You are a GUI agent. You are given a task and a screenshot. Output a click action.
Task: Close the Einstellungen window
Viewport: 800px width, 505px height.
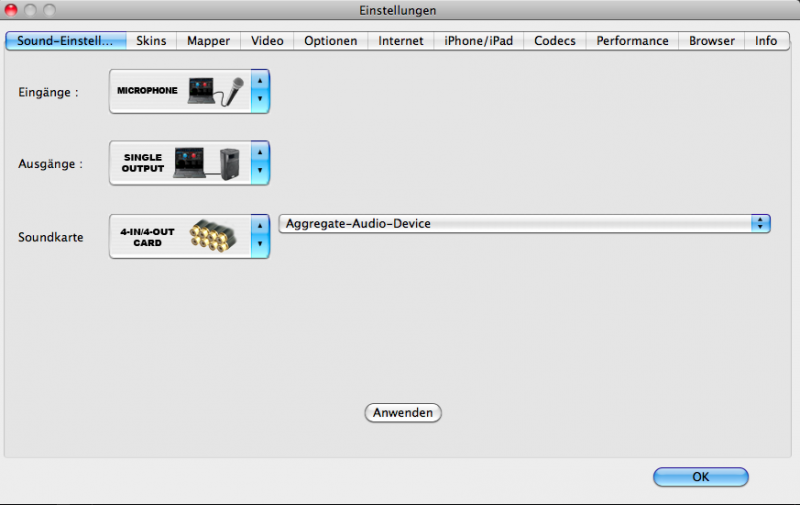tap(11, 10)
